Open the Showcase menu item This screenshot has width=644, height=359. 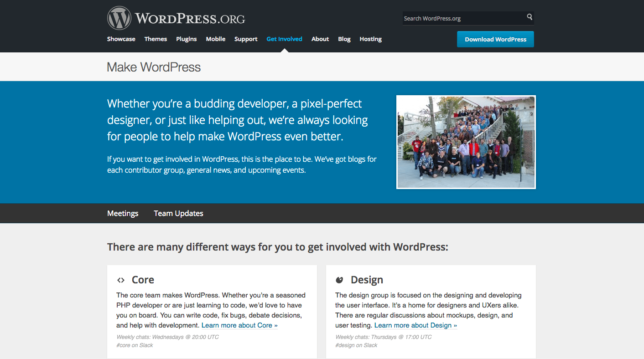[121, 39]
